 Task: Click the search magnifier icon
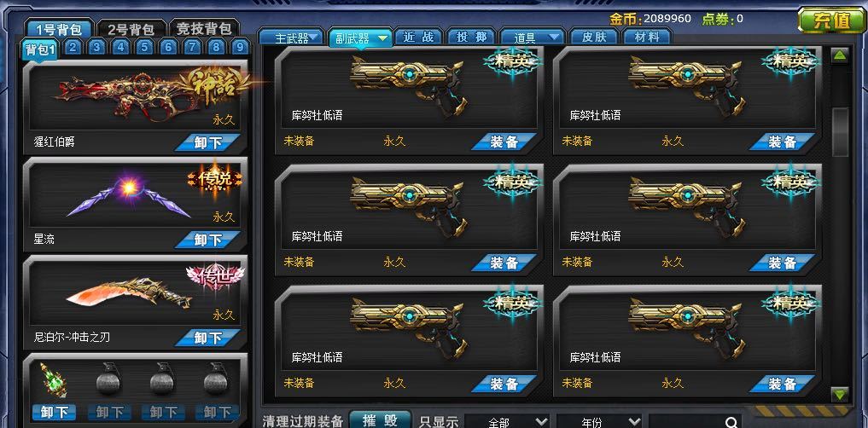coord(731,423)
